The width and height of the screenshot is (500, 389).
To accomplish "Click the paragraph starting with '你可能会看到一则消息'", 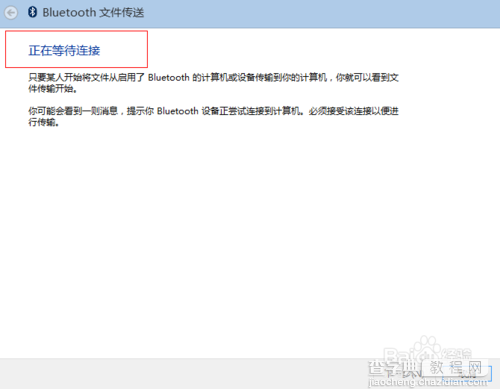I will coord(213,116).
